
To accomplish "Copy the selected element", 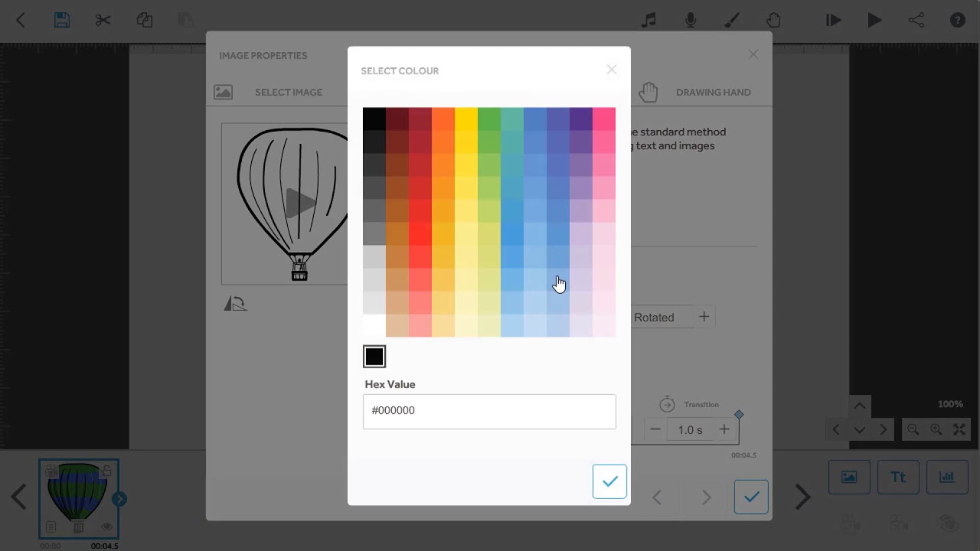I will click(x=145, y=21).
